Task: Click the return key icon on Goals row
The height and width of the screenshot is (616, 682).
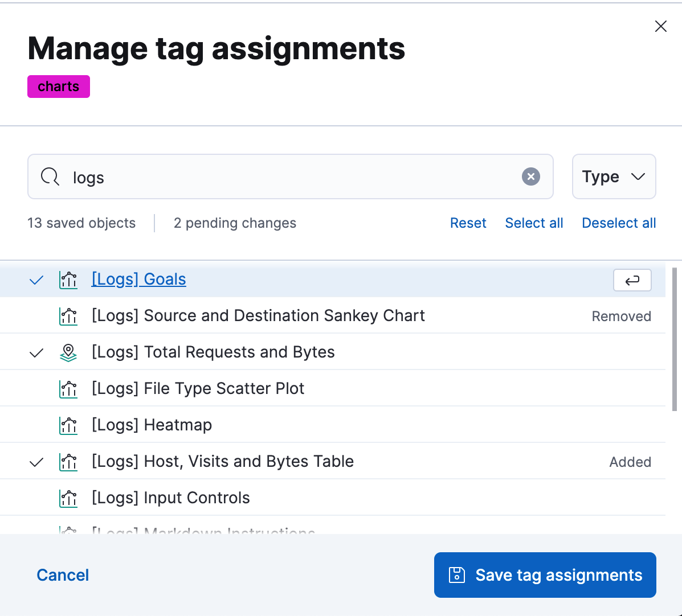Action: click(x=632, y=280)
